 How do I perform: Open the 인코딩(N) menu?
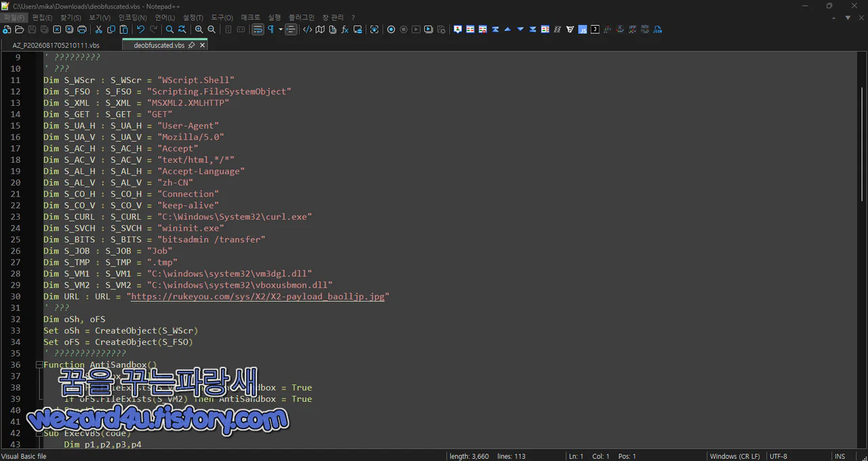(x=132, y=17)
